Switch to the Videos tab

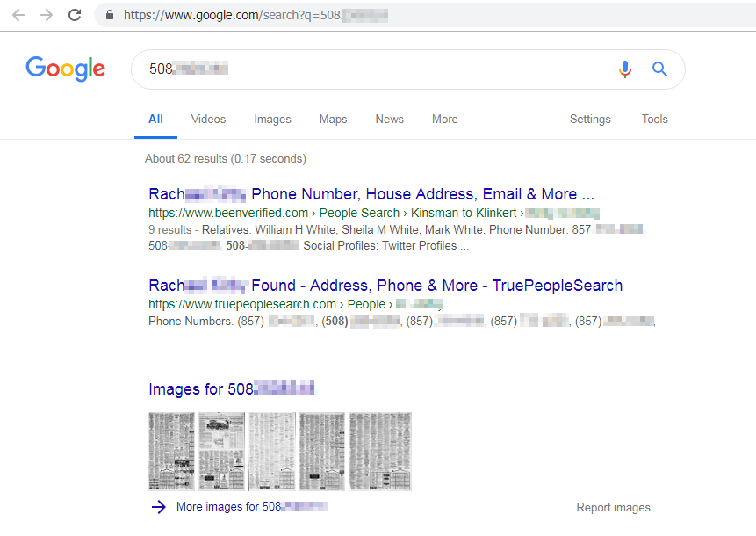pyautogui.click(x=208, y=120)
